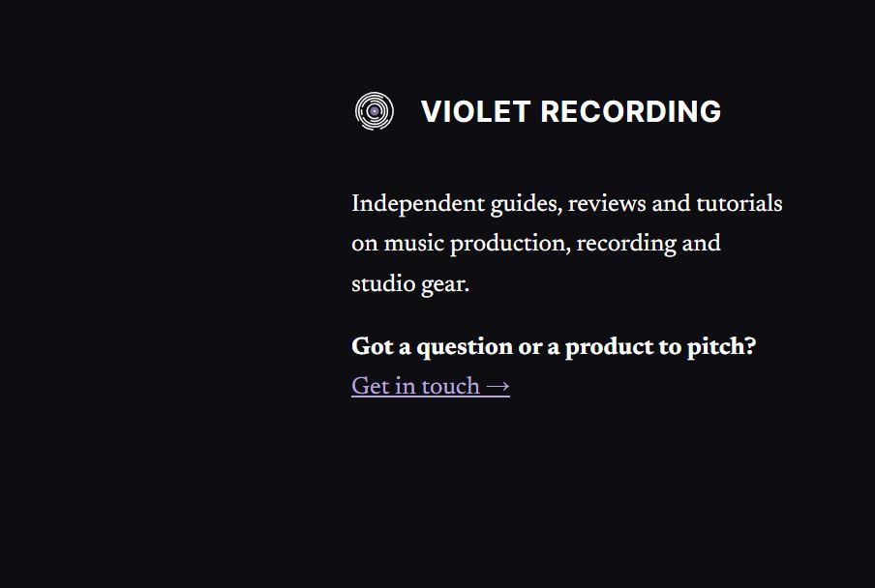The width and height of the screenshot is (875, 588).
Task: Click the center of the record logo
Action: (x=375, y=111)
